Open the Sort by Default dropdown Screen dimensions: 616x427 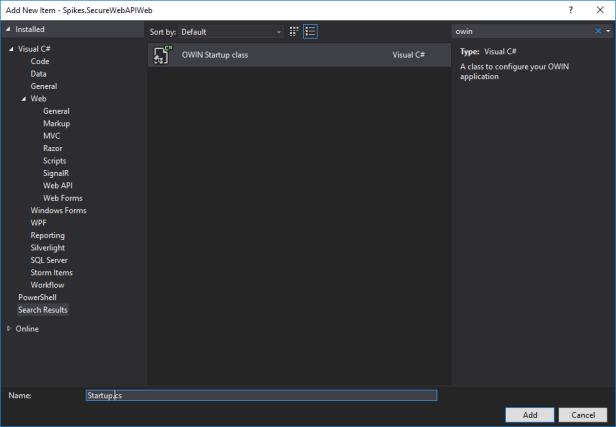click(x=231, y=32)
